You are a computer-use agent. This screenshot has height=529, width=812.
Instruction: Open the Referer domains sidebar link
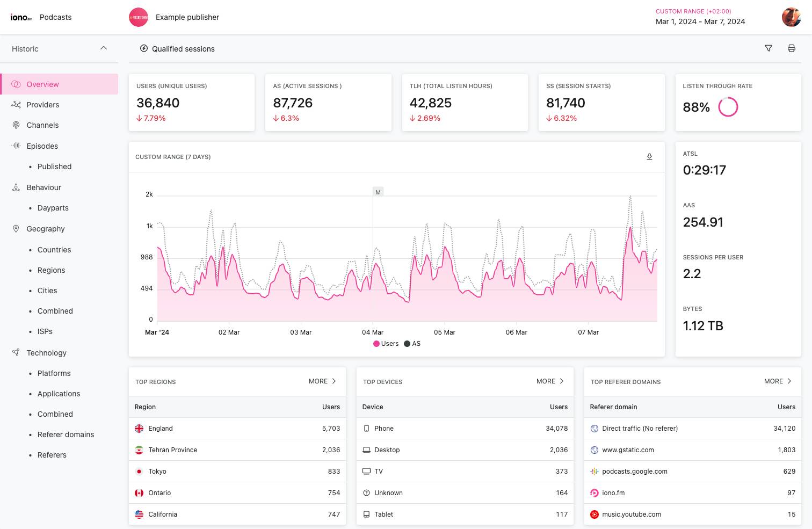pyautogui.click(x=66, y=434)
